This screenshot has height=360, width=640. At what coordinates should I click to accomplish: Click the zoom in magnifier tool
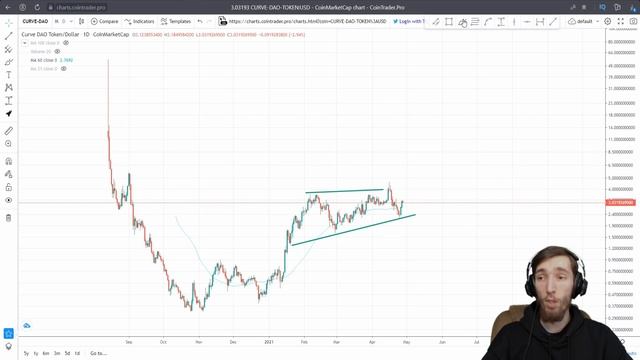[9, 144]
